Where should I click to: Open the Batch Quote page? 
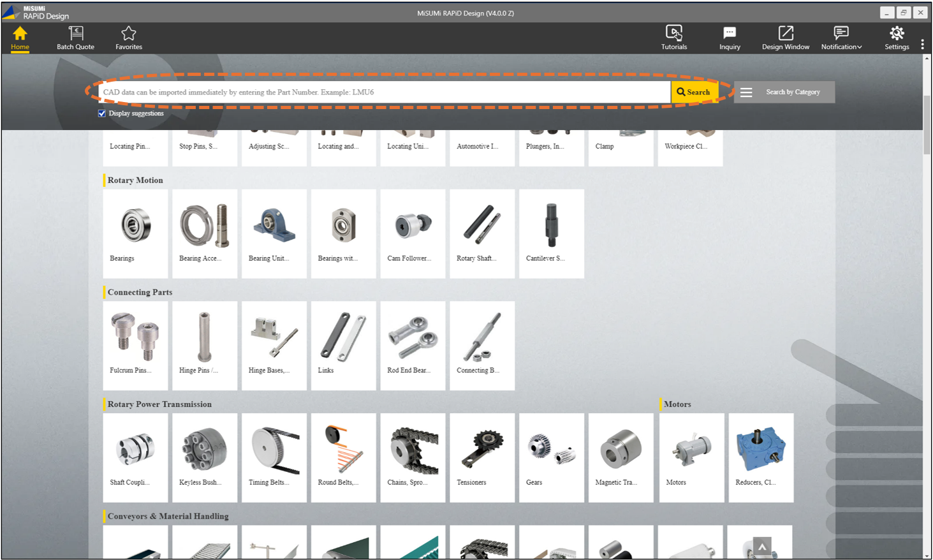click(x=75, y=38)
